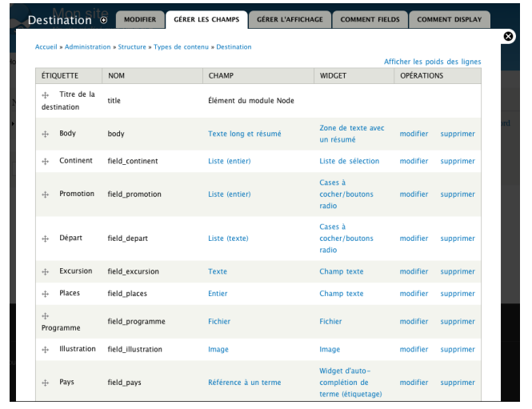Click the drag handle beside Départ
This screenshot has width=532, height=409.
click(46, 239)
